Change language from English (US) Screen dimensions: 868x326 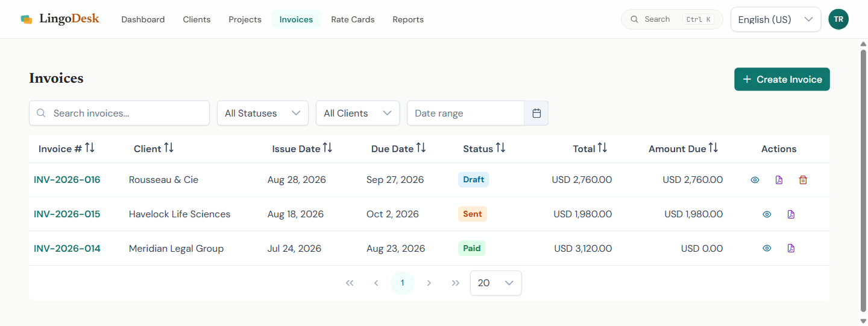click(x=776, y=19)
